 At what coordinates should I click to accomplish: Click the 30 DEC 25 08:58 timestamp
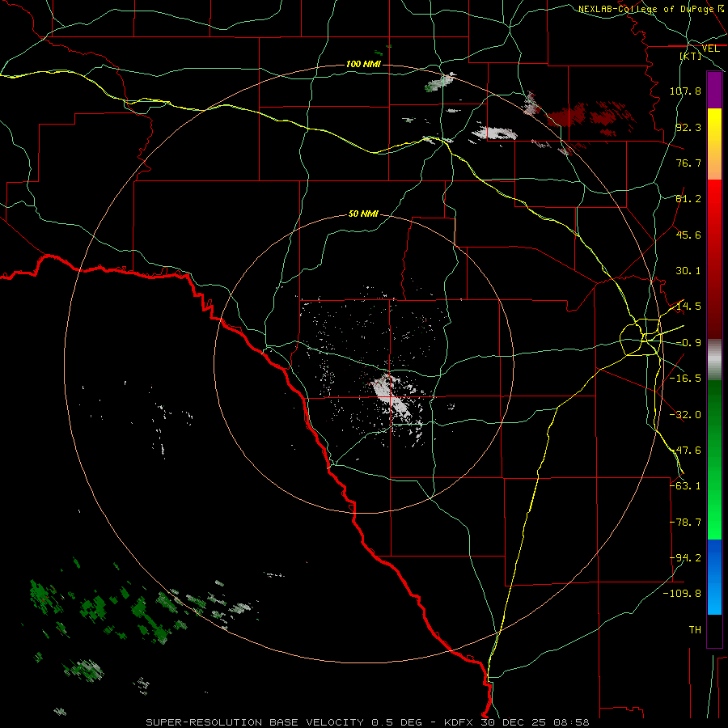point(535,722)
